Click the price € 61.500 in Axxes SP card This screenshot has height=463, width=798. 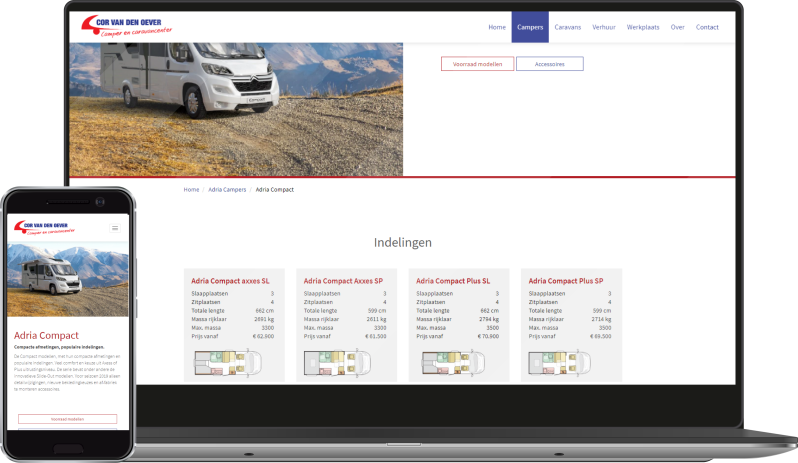[x=376, y=336]
